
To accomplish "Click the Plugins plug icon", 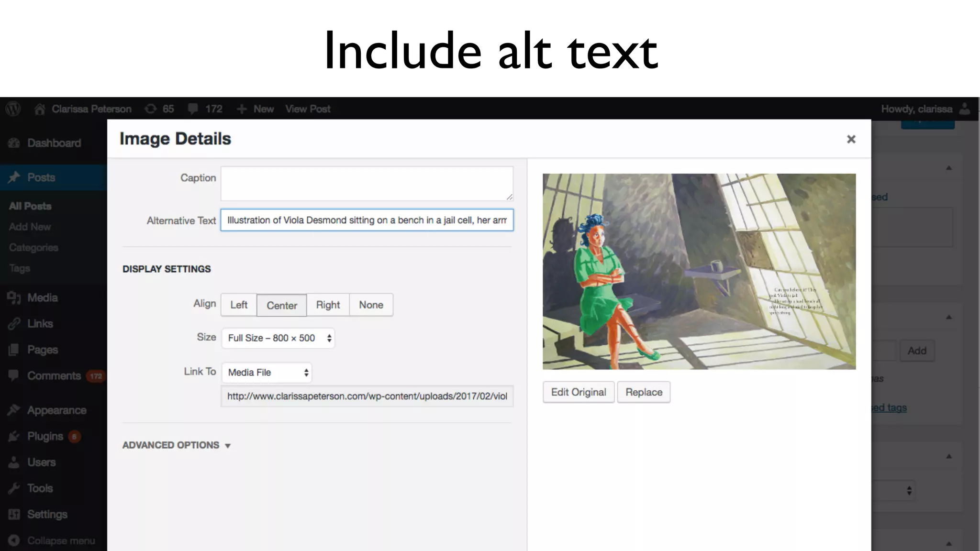I will (14, 436).
